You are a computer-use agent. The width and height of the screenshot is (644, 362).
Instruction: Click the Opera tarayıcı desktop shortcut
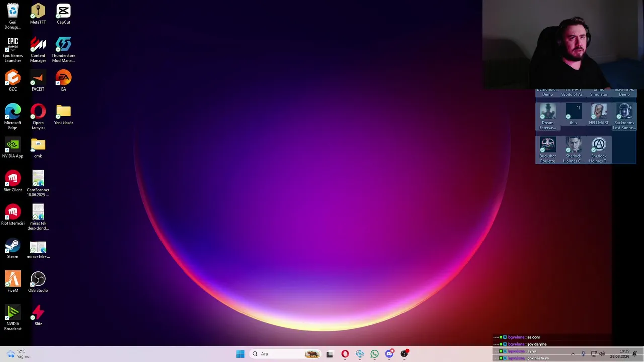tap(38, 117)
